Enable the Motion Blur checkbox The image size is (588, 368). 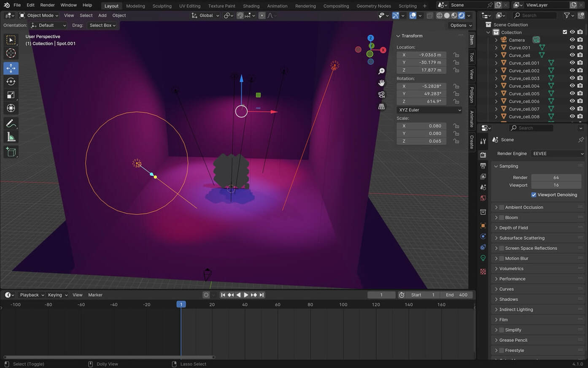(x=502, y=258)
